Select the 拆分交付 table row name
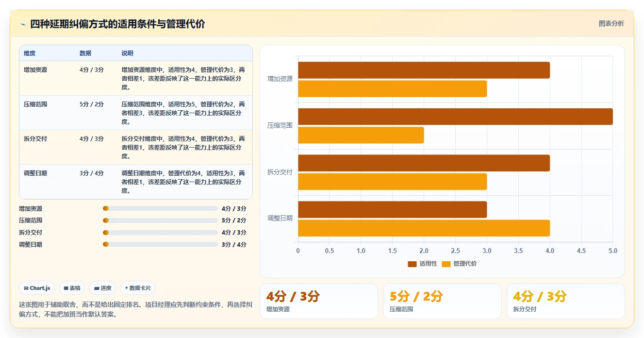Screen dimensions: 644x338 (x=35, y=139)
